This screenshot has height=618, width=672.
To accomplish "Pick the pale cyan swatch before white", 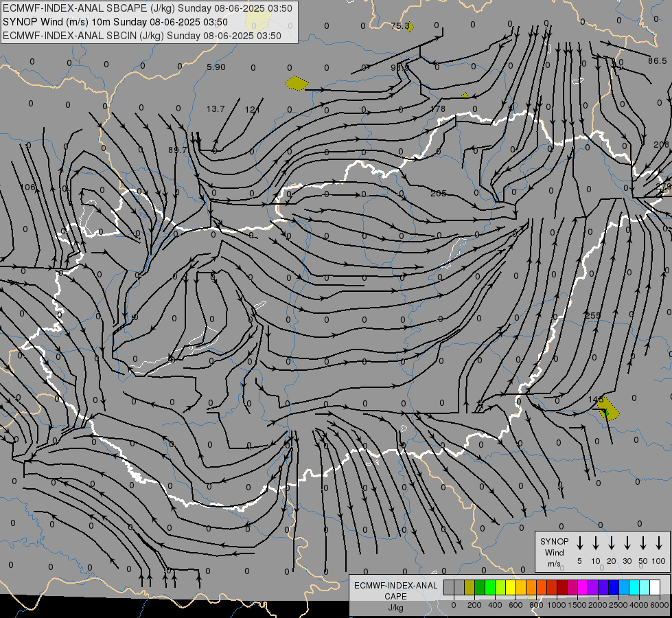I will coord(644,587).
